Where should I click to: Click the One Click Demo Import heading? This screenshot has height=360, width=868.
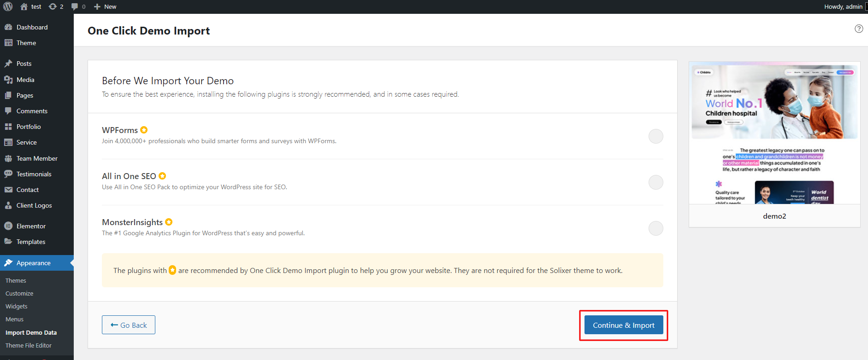coord(149,31)
